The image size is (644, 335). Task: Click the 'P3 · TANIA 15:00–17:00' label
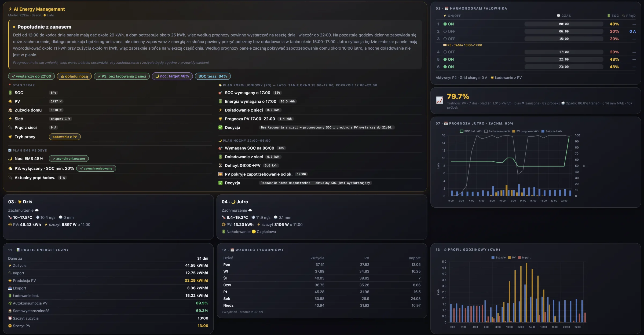coord(463,45)
